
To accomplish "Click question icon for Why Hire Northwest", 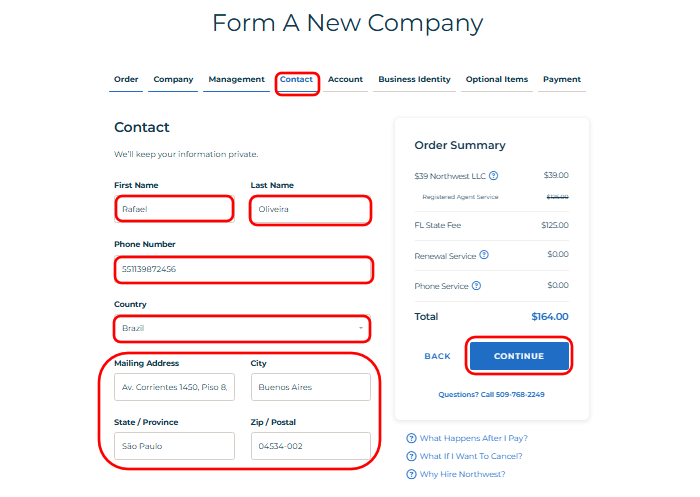I will click(412, 474).
